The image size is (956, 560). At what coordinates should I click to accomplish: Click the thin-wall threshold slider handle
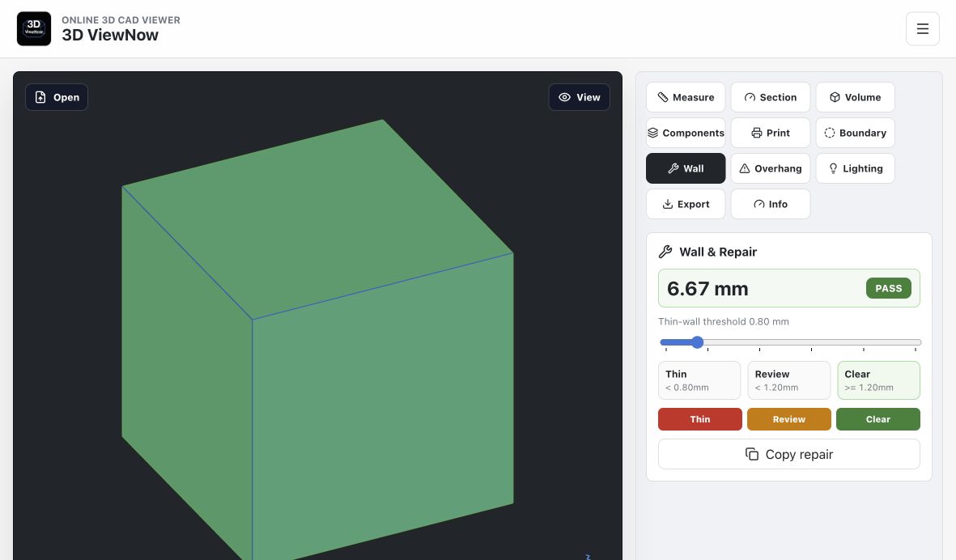click(698, 342)
